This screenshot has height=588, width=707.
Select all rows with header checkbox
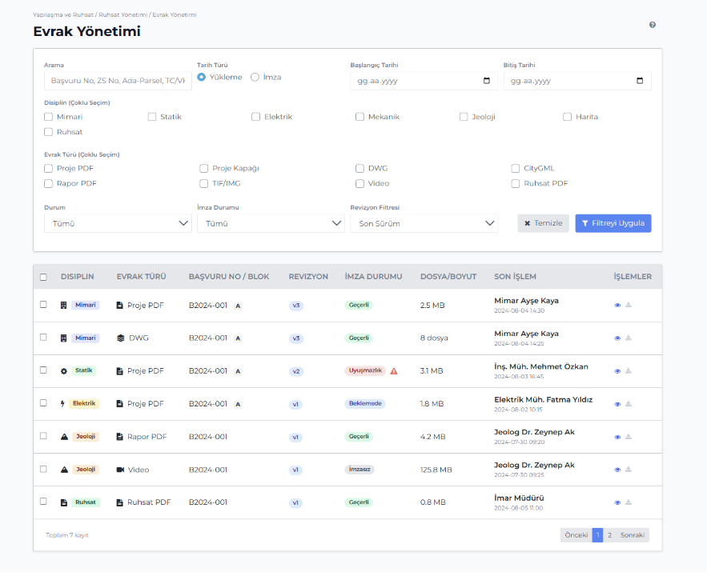coord(43,277)
